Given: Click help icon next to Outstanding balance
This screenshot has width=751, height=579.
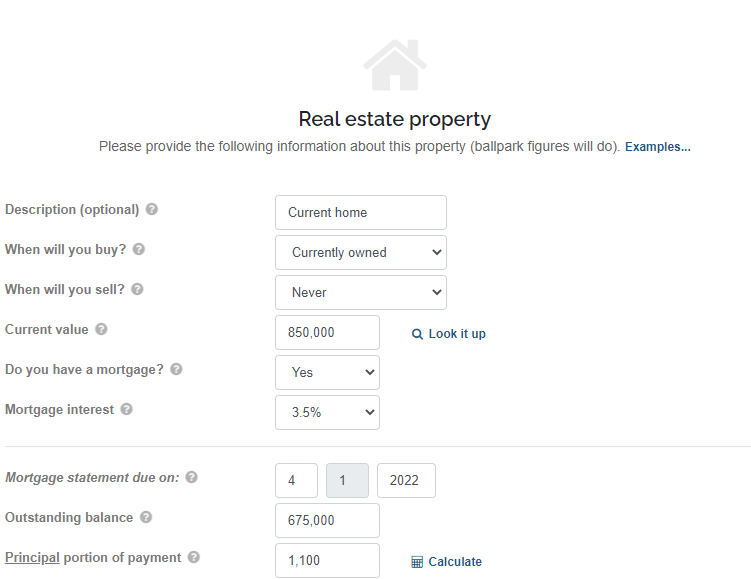Looking at the screenshot, I should point(146,518).
